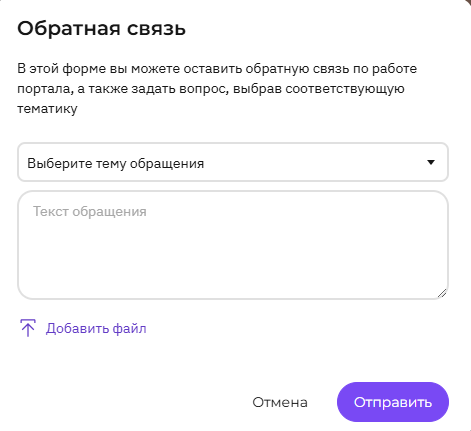Click the upload arrow icon
This screenshot has height=431, width=471.
coord(28,328)
